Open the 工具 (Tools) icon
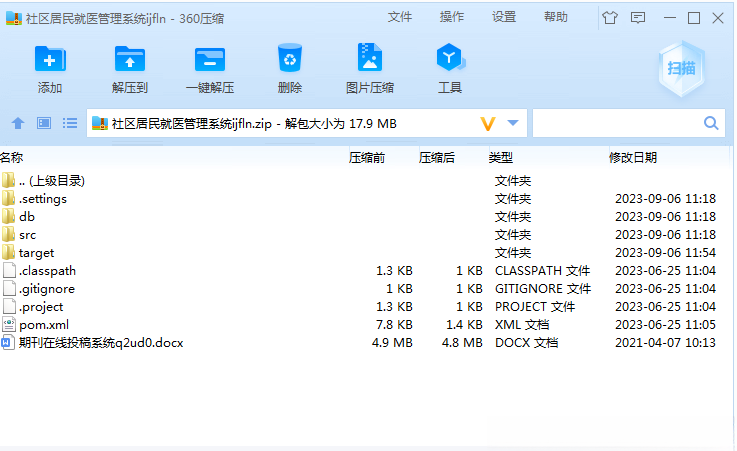The height and width of the screenshot is (451, 737). pyautogui.click(x=450, y=57)
